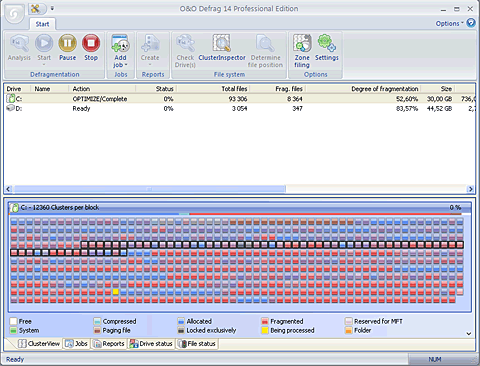Click the Free legend color swatch

coord(13,321)
